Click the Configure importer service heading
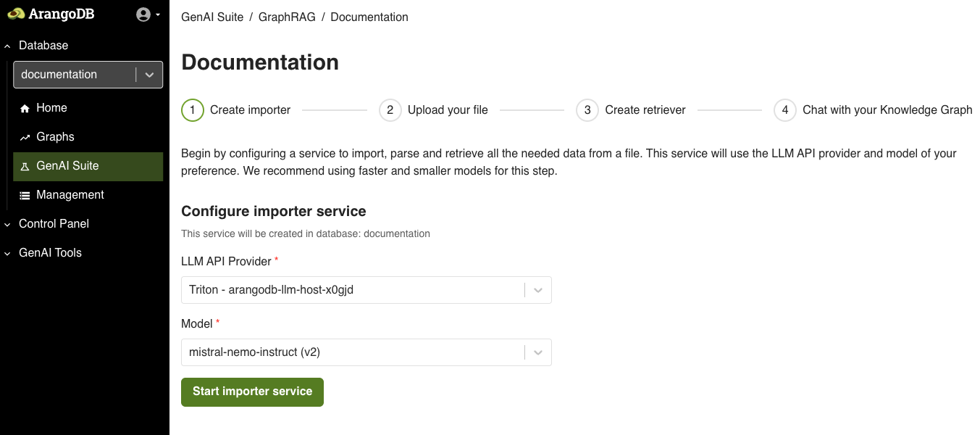980x435 pixels. coord(274,212)
